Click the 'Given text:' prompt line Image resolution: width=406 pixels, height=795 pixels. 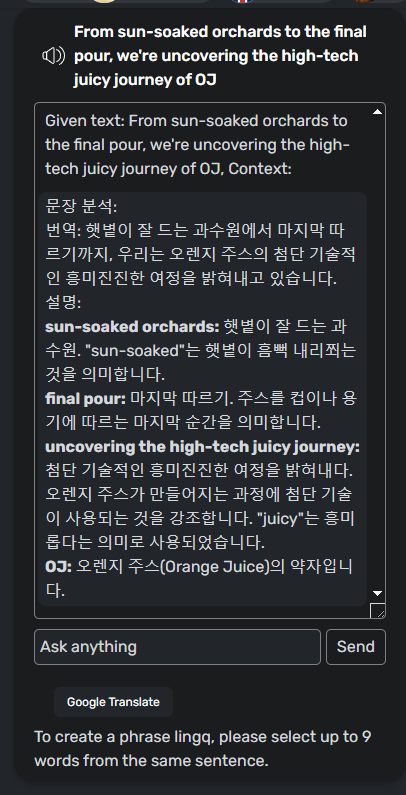pos(198,145)
